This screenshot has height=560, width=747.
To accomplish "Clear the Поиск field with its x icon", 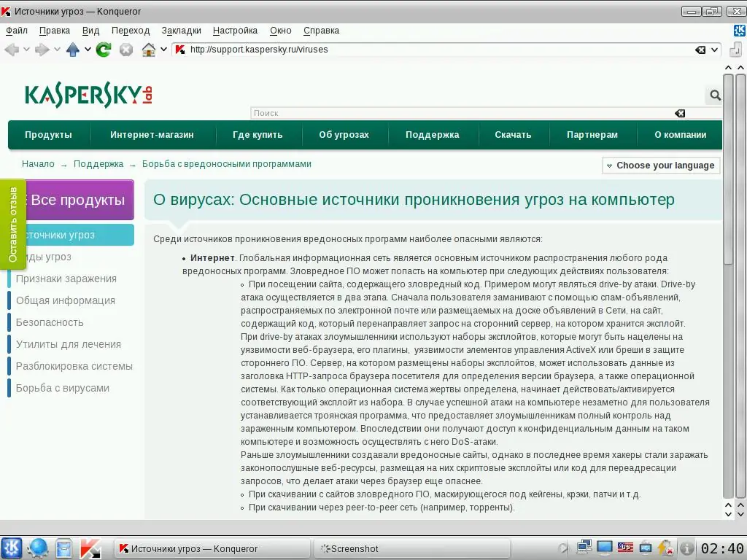I will point(680,113).
